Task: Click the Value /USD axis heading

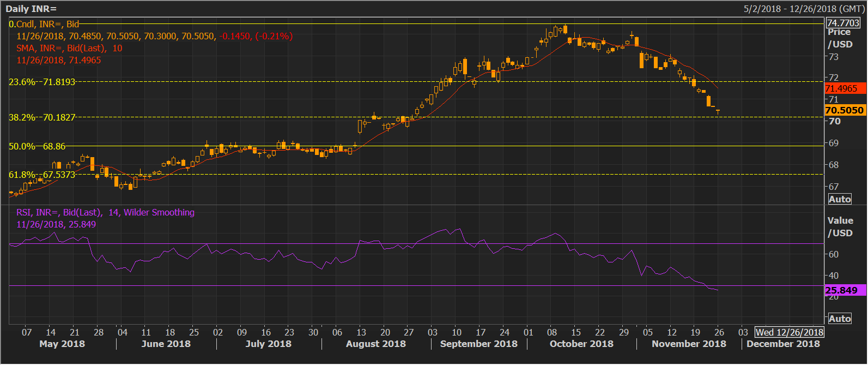Action: (x=840, y=227)
